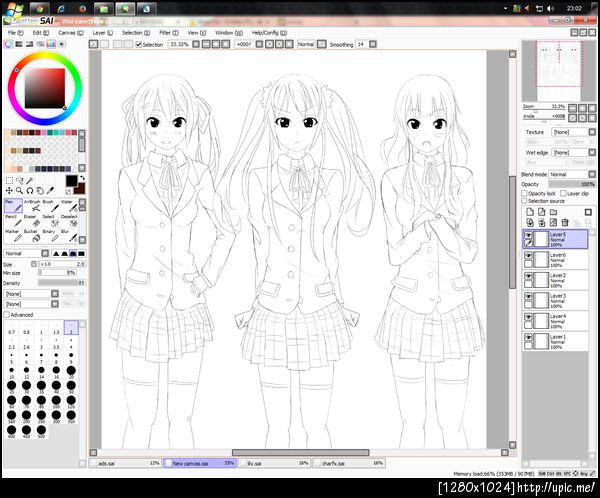This screenshot has height=498, width=600.
Task: Select the Bucket fill tool
Action: click(33, 236)
